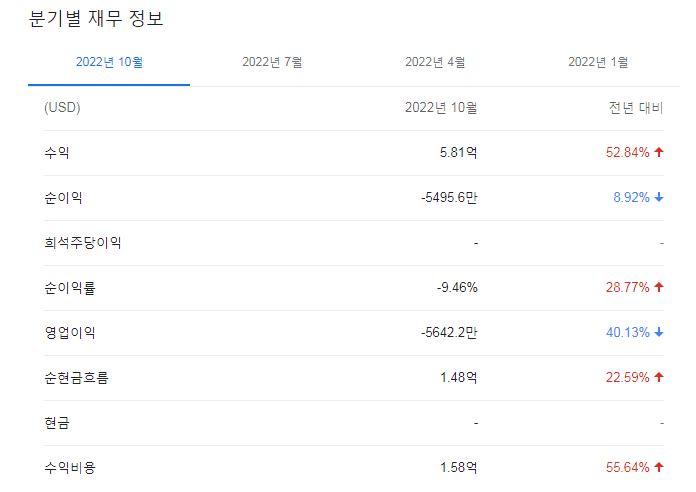Select the 영업이익 row label
This screenshot has width=696, height=492.
coord(70,333)
